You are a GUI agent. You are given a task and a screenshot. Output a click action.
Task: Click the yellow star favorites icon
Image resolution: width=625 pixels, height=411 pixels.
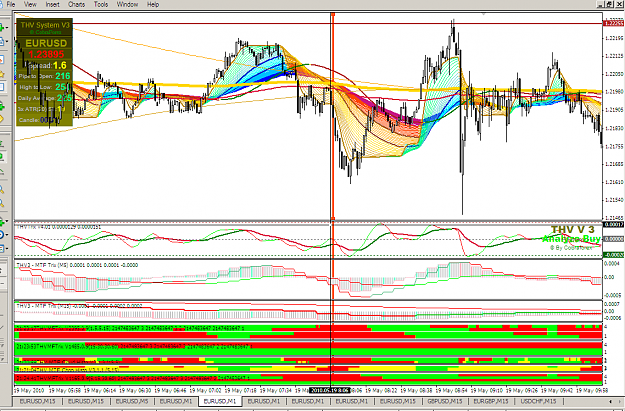click(2, 74)
